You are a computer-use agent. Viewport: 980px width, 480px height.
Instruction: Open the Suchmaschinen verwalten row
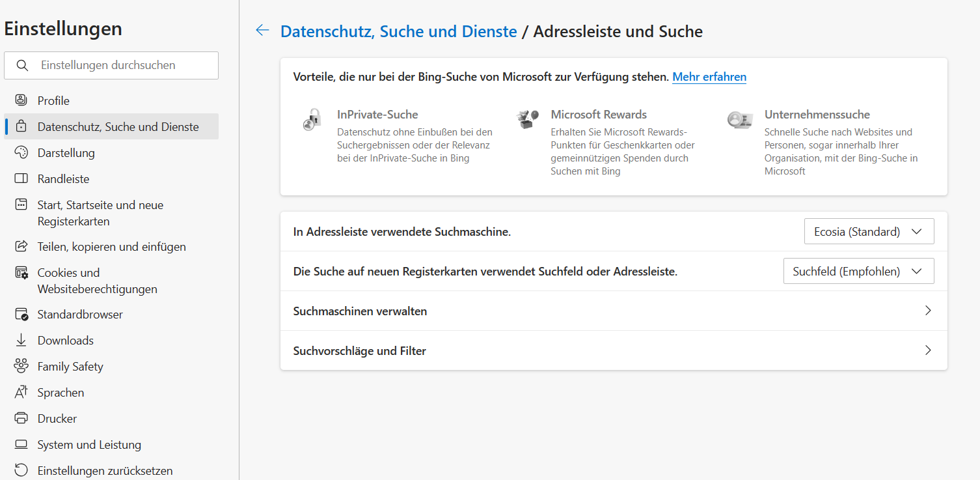click(x=614, y=311)
